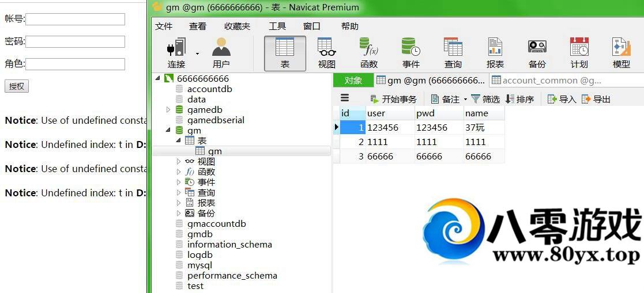
Task: Select the 视图 (View) toolbar icon
Action: pyautogui.click(x=327, y=53)
